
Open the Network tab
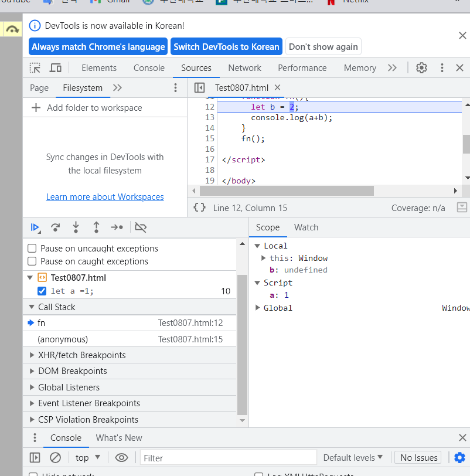[x=244, y=67]
